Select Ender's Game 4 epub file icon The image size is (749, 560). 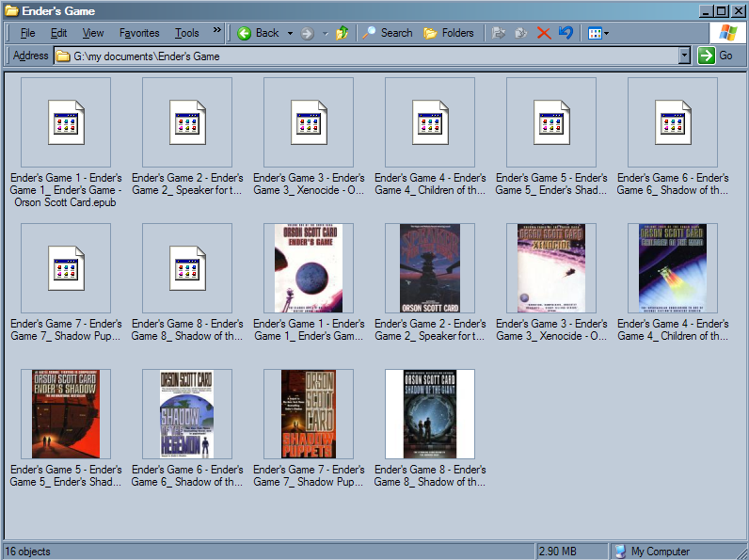pos(430,122)
